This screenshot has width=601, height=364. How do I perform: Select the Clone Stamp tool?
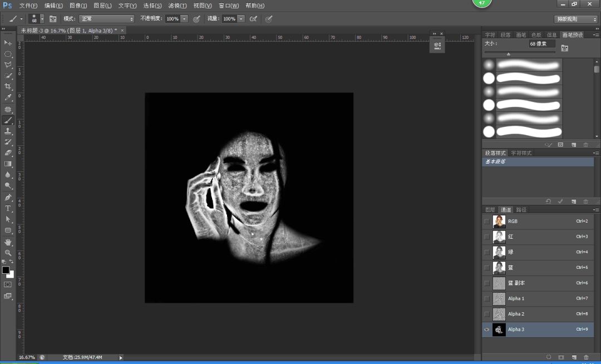(8, 131)
